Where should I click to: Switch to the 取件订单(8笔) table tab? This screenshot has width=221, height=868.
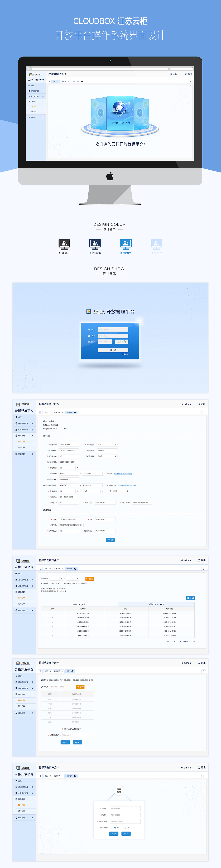[79, 604]
